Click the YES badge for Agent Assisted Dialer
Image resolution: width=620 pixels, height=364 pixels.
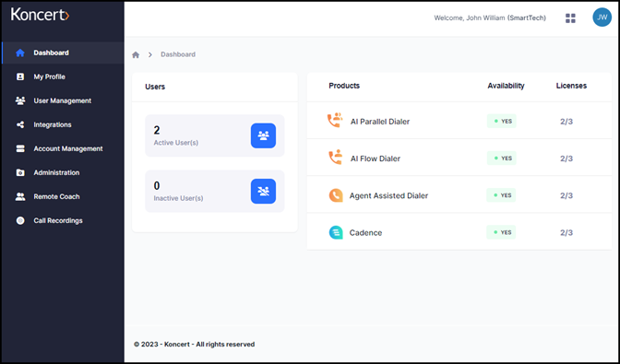coord(501,195)
